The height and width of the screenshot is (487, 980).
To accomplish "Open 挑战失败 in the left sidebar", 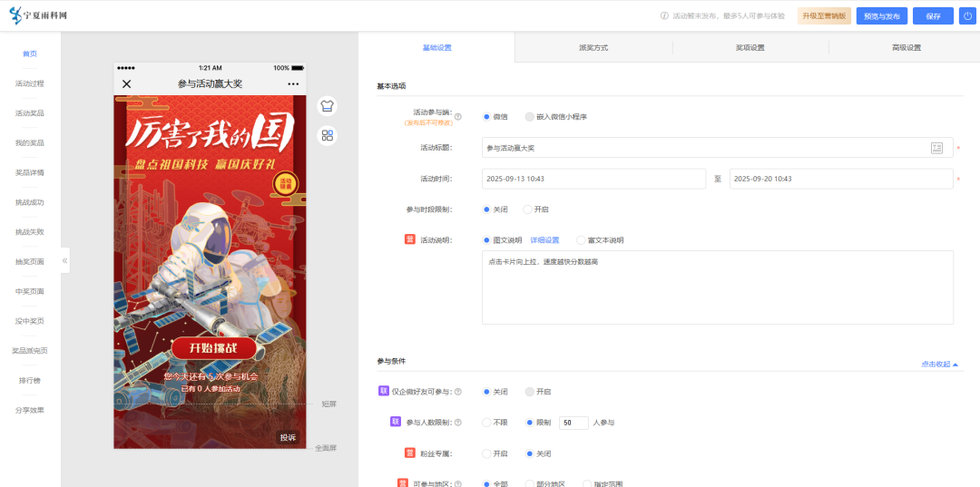I will (x=30, y=232).
